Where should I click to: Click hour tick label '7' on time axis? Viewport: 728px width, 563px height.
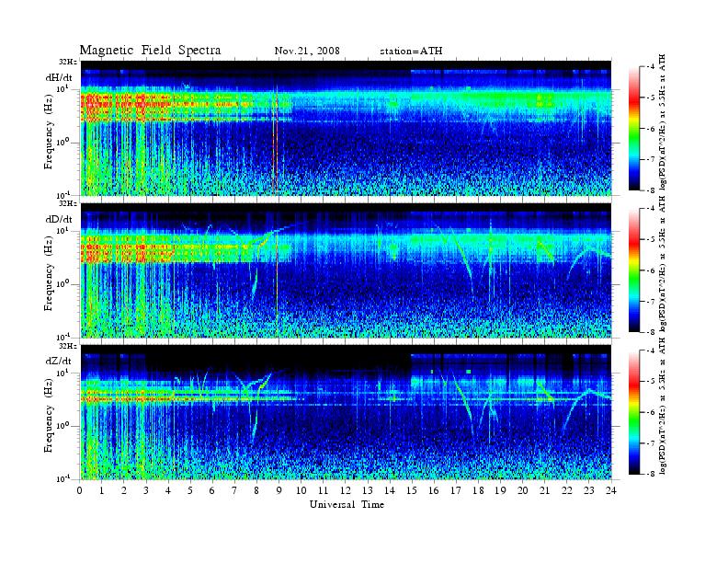pos(234,490)
